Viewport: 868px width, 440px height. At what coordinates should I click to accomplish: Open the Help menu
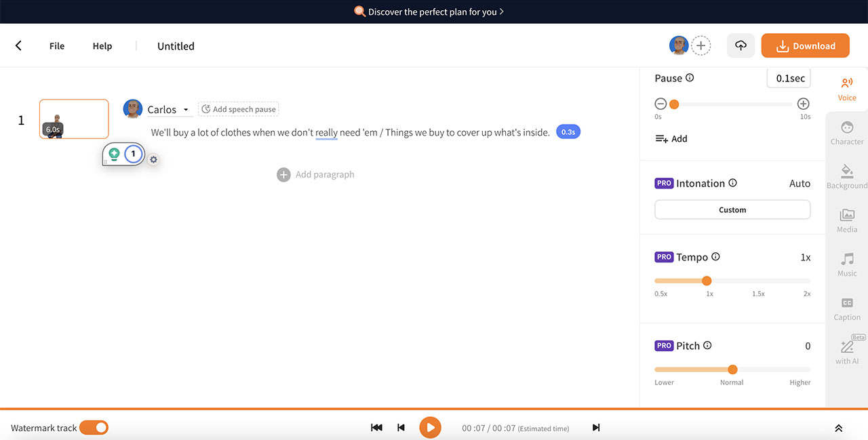(x=102, y=46)
